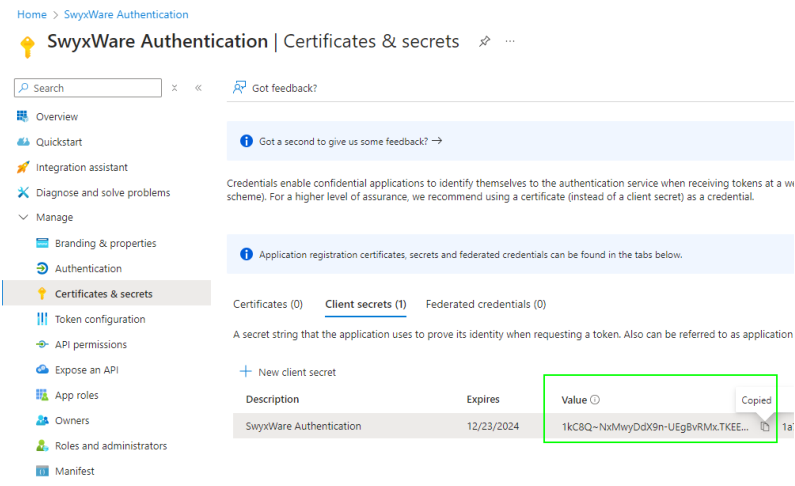This screenshot has width=795, height=486.
Task: Open Diagnose and solve problems
Action: [102, 192]
